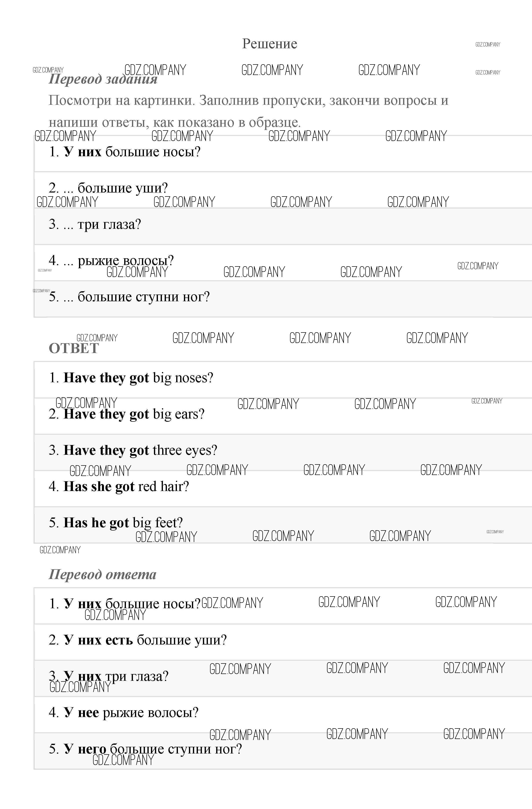Screen dimensions: 532x809
Task: Select answer "Have they got big ears?"
Action: (x=127, y=414)
